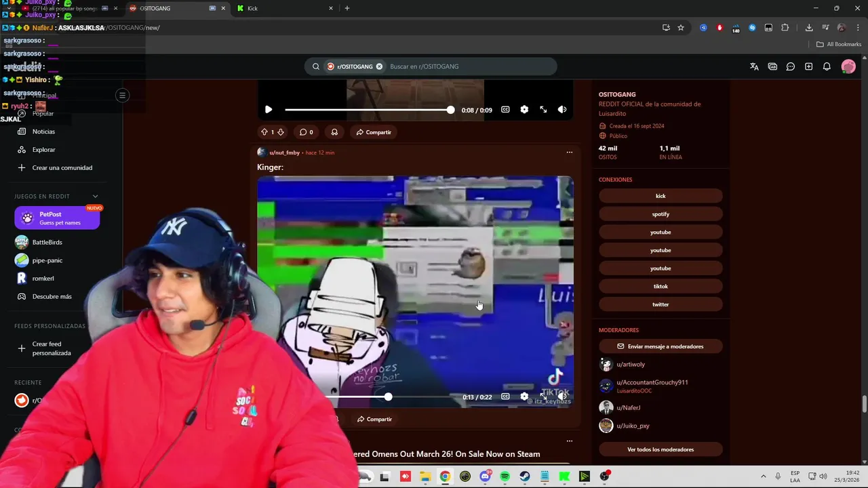Open settings gear of the top video
Screen dimensions: 868x488
[x=524, y=110]
